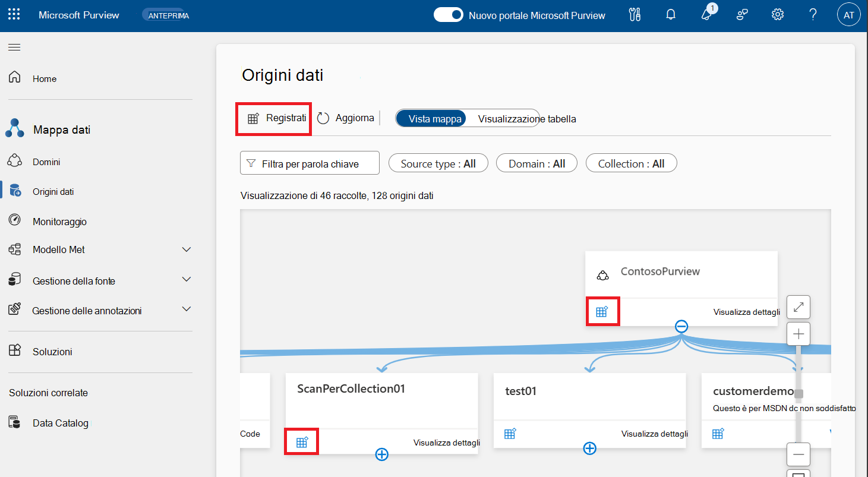Open the help question mark icon
This screenshot has height=477, width=868.
point(813,15)
